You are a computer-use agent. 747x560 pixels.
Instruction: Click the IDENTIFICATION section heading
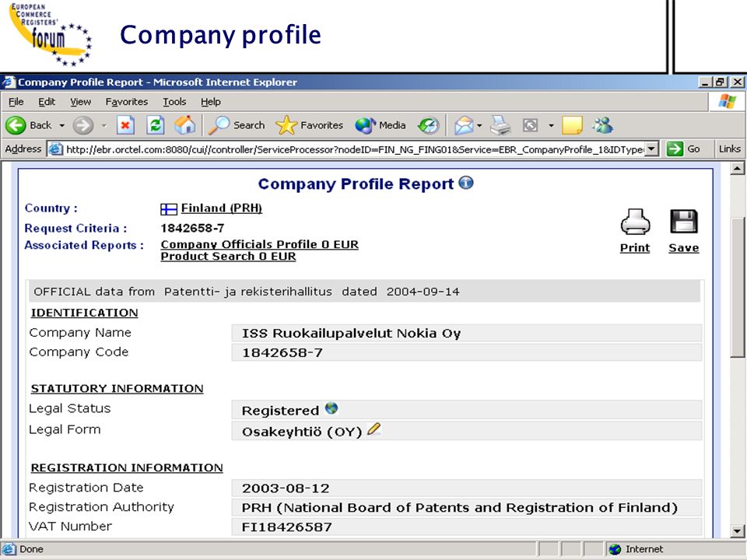(84, 313)
